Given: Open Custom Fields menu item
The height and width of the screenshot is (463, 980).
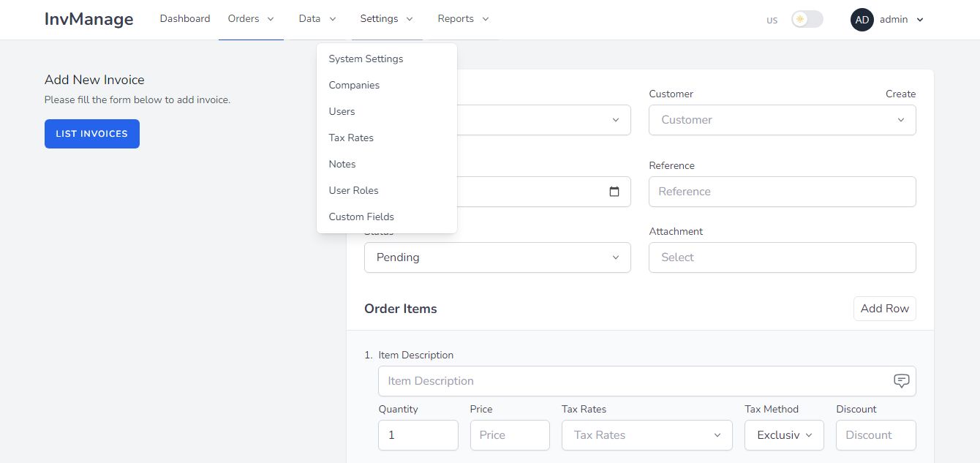Looking at the screenshot, I should [x=361, y=217].
